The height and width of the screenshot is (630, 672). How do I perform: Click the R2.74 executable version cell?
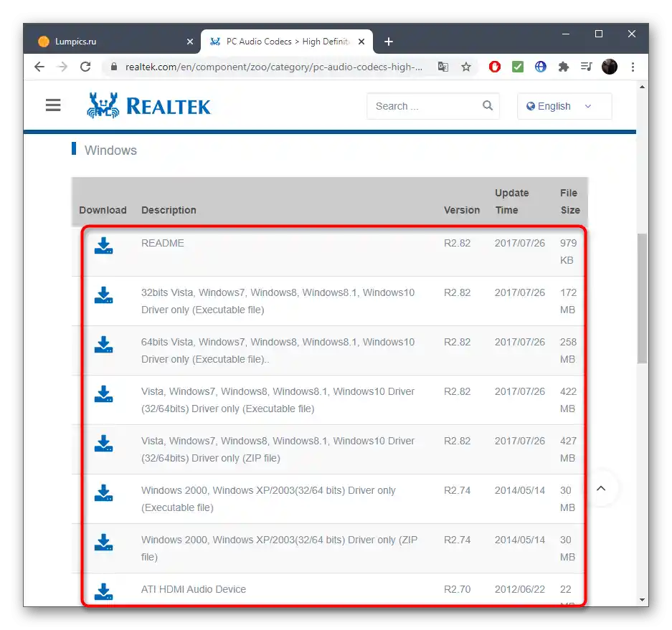(457, 490)
